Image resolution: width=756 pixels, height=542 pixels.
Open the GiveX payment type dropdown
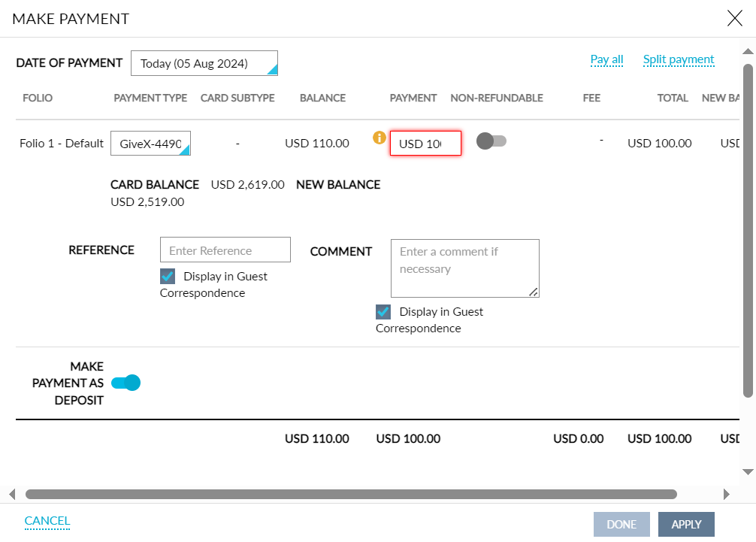150,144
